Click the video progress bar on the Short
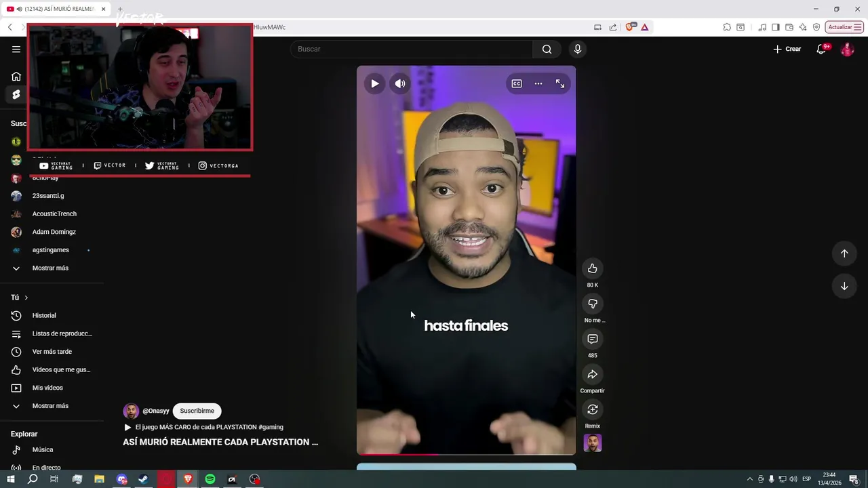This screenshot has height=488, width=868. [x=466, y=454]
